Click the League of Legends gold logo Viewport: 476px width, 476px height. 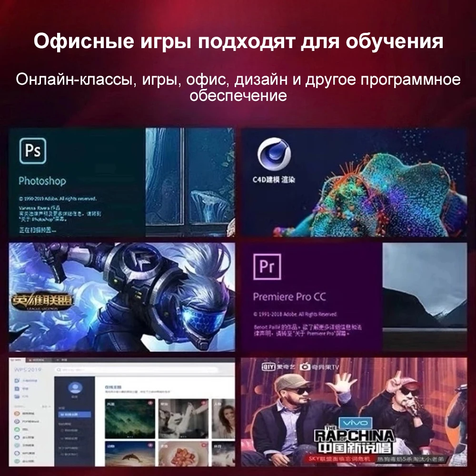click(x=42, y=301)
